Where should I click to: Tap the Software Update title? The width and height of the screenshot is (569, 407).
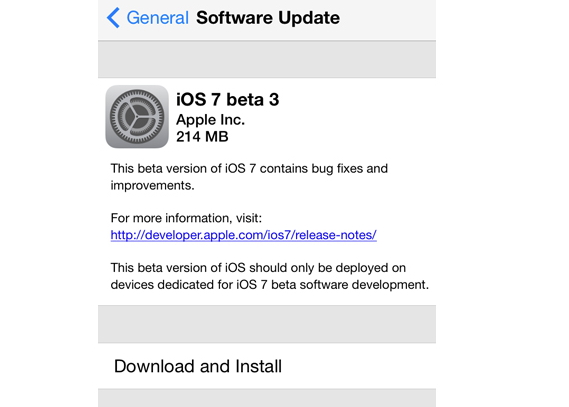pyautogui.click(x=268, y=17)
